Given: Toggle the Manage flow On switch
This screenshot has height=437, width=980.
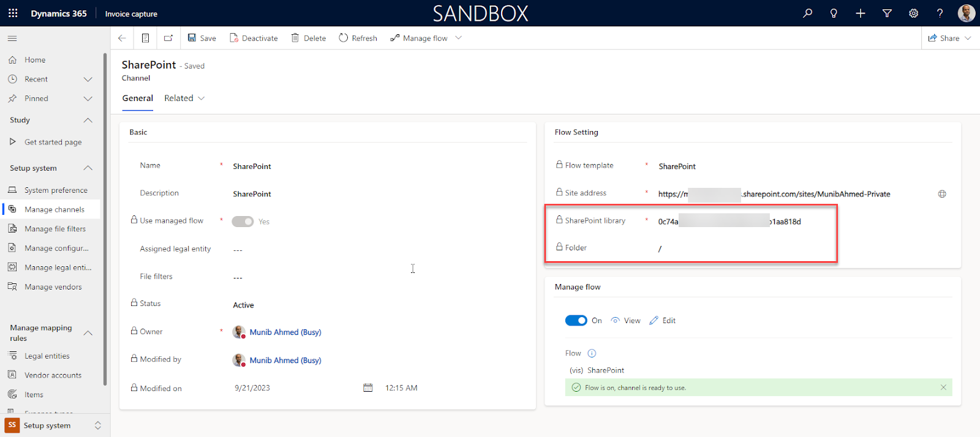Looking at the screenshot, I should 576,321.
